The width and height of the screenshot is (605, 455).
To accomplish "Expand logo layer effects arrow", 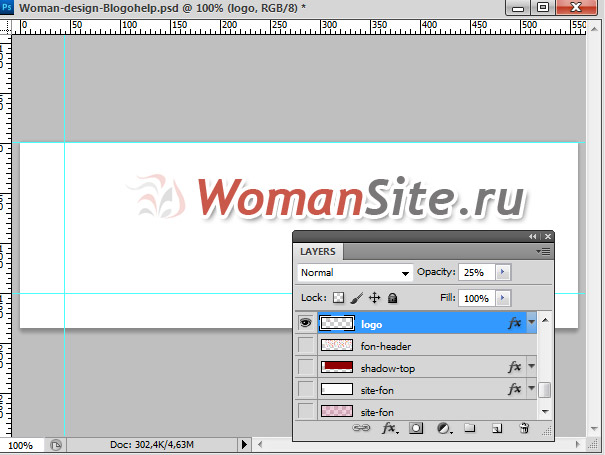I will pos(532,322).
